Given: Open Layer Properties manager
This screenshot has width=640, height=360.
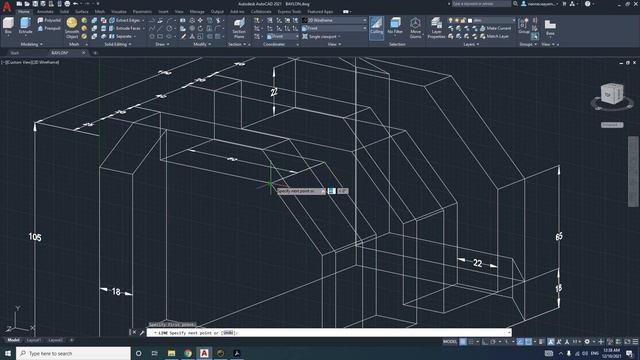Looking at the screenshot, I should [436, 28].
